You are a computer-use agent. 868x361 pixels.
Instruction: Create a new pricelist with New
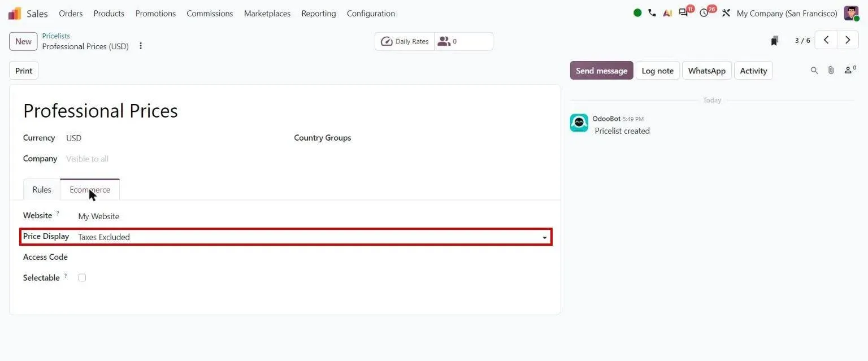tap(23, 41)
